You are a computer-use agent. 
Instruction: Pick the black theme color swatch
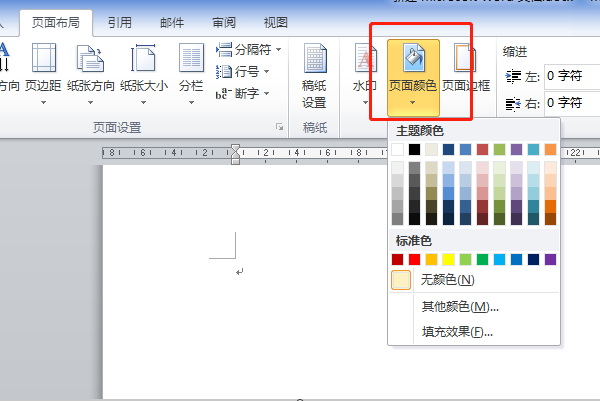click(414, 150)
